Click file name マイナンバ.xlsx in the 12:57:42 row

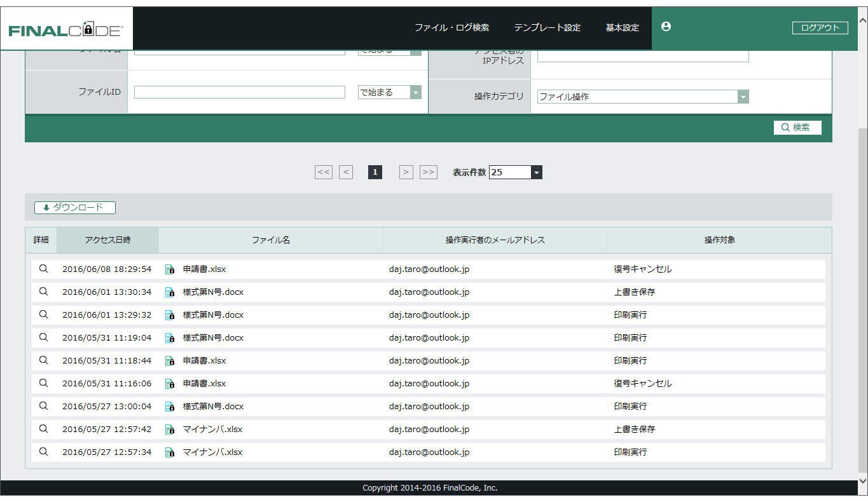tap(212, 429)
